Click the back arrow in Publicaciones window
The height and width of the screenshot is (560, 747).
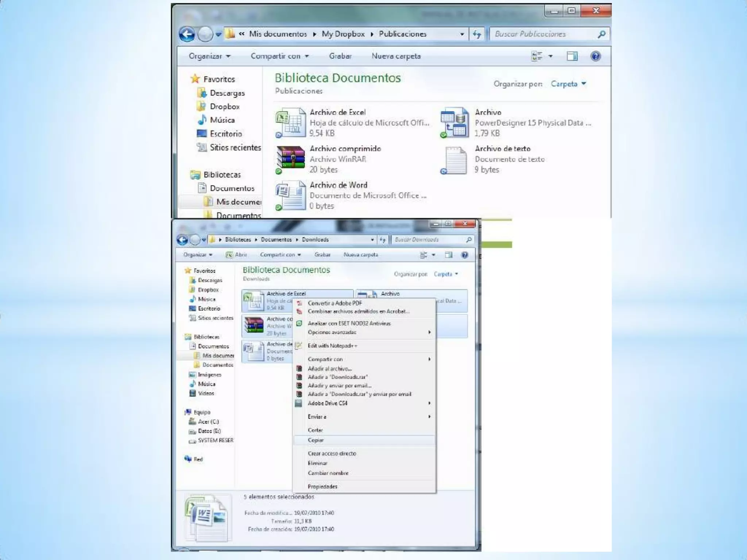coord(187,35)
